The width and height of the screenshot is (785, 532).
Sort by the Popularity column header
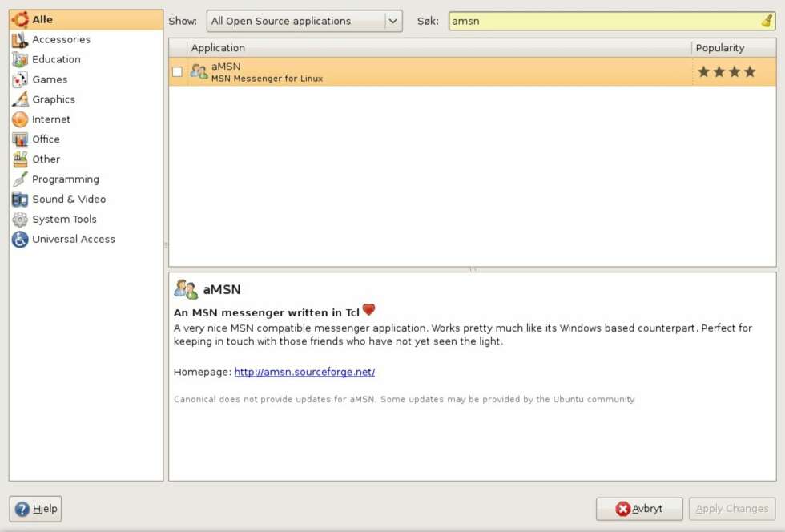point(735,48)
